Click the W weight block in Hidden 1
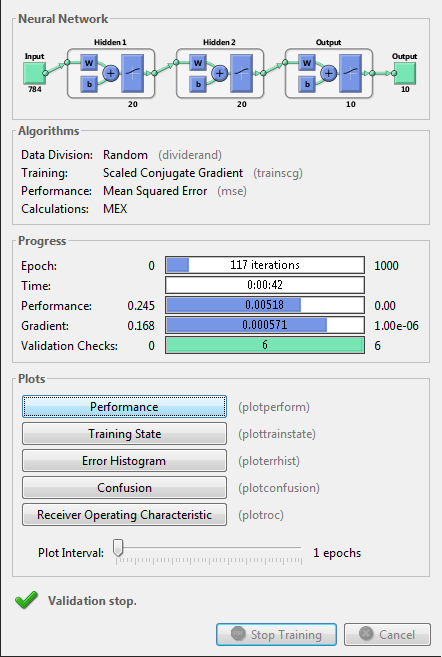Viewport: 442px width, 657px height. tap(89, 63)
